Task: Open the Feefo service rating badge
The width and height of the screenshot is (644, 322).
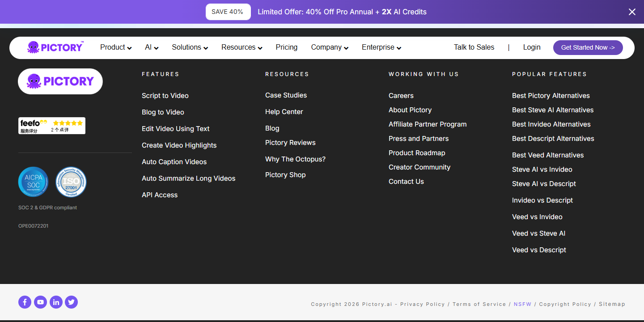Action: pyautogui.click(x=52, y=126)
